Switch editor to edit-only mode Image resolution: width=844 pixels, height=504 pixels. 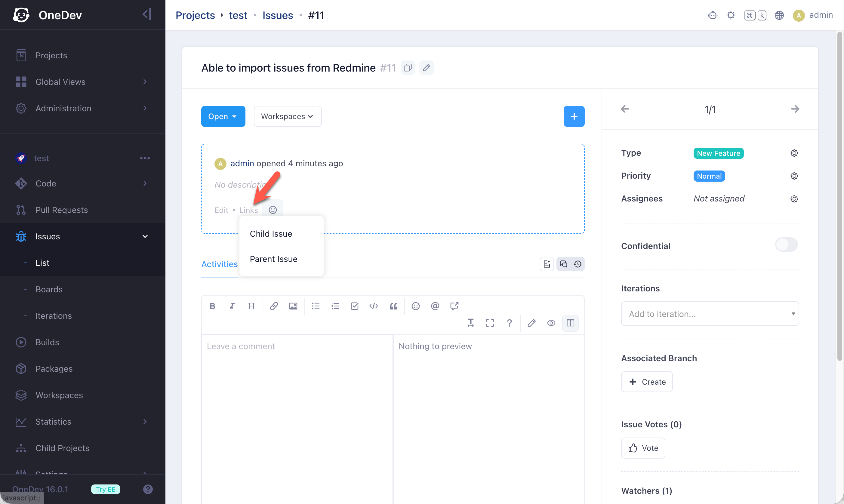[x=531, y=323]
